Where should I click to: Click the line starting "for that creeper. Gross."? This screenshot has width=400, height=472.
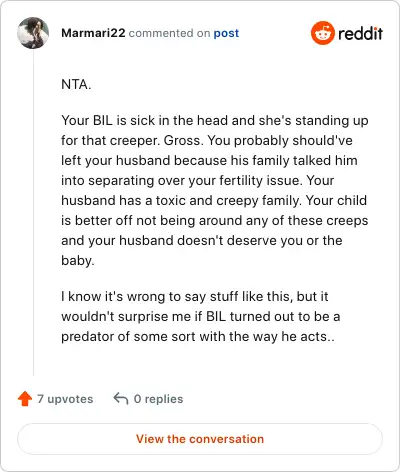tap(207, 140)
